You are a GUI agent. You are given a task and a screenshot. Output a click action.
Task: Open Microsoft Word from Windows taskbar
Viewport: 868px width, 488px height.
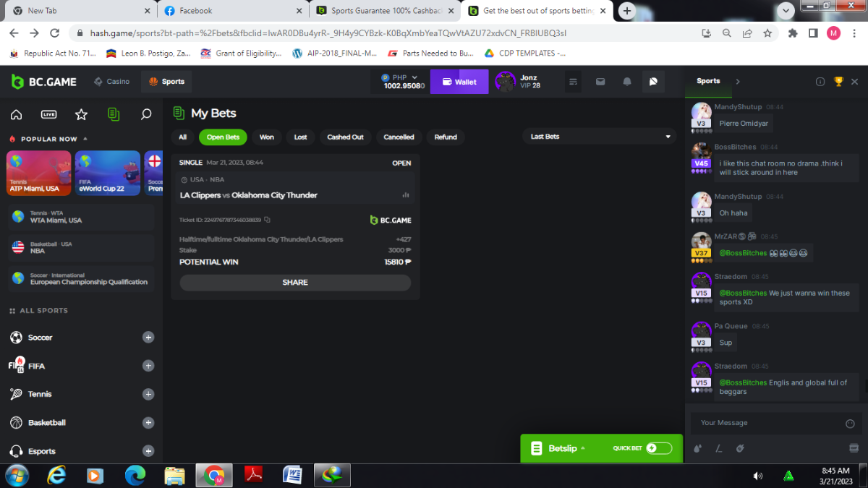[292, 475]
